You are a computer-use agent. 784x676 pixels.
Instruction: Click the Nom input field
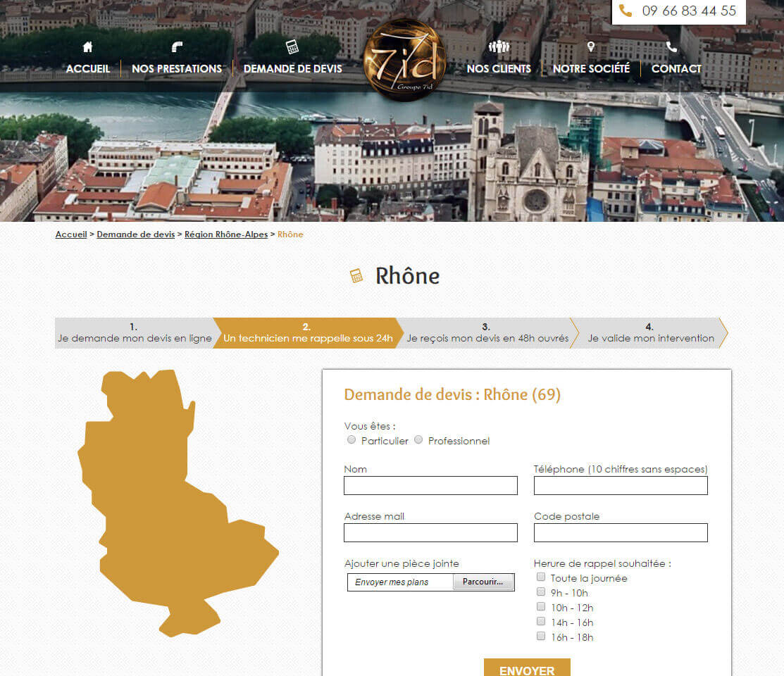[x=430, y=485]
